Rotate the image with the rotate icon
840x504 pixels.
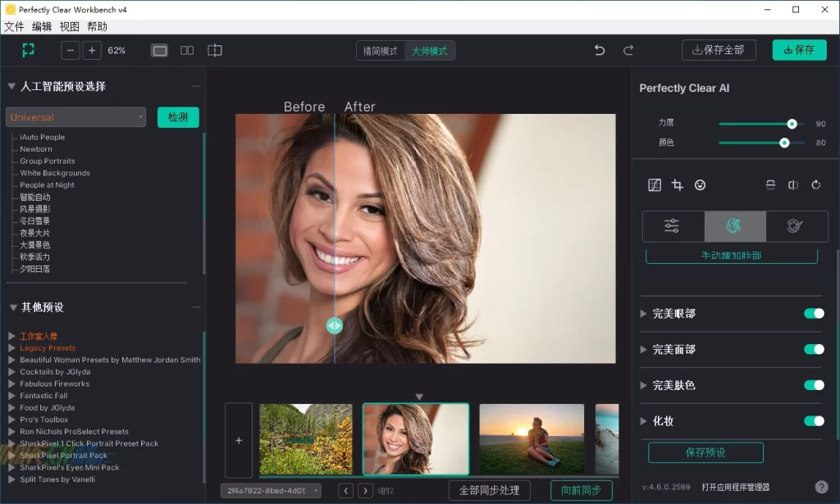[815, 185]
